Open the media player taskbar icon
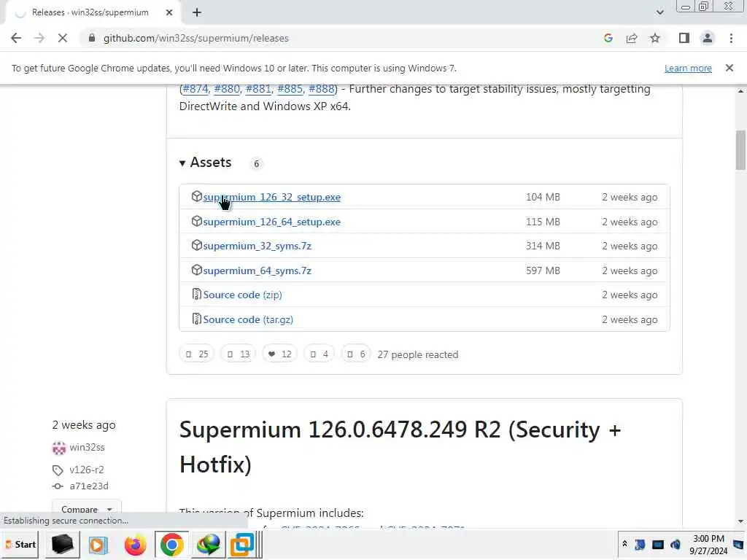The height and width of the screenshot is (560, 747). click(98, 544)
